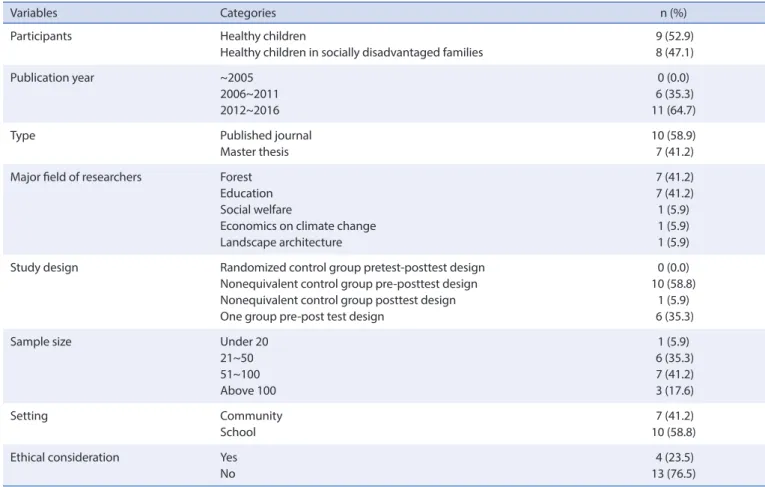Select 'Major field of researchers' label

tap(76, 177)
